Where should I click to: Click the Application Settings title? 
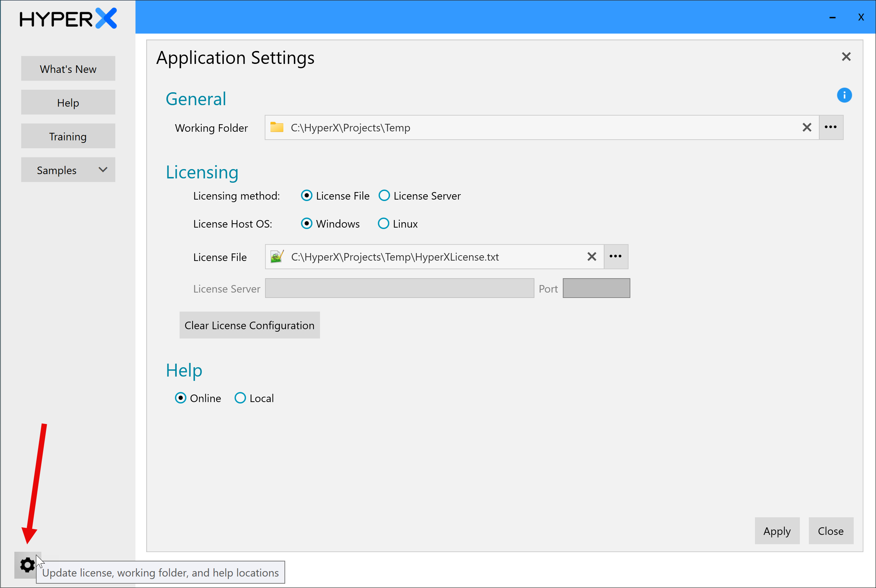pos(235,58)
